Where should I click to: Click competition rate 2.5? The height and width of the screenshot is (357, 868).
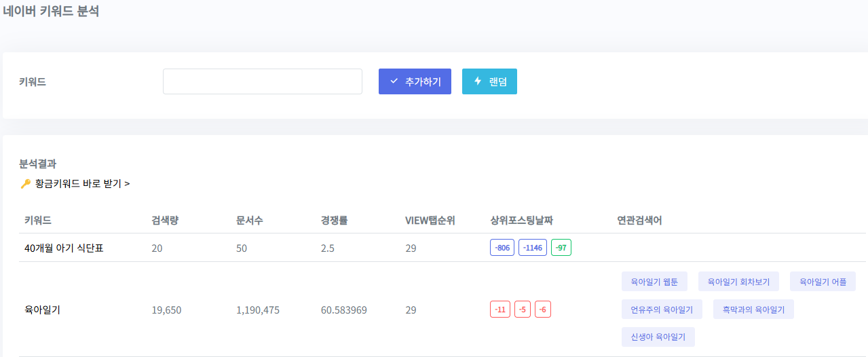328,248
